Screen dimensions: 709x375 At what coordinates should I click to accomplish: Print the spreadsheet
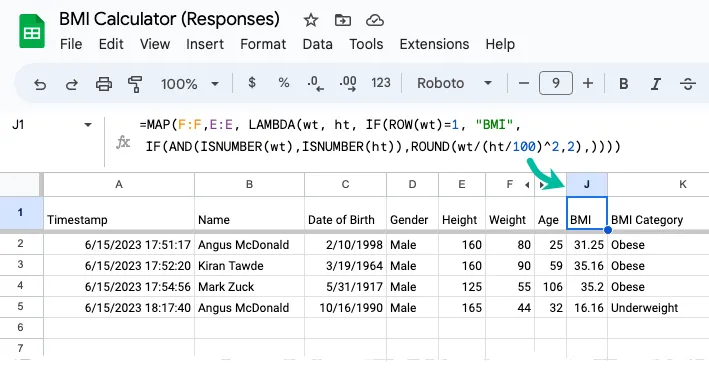tap(104, 84)
